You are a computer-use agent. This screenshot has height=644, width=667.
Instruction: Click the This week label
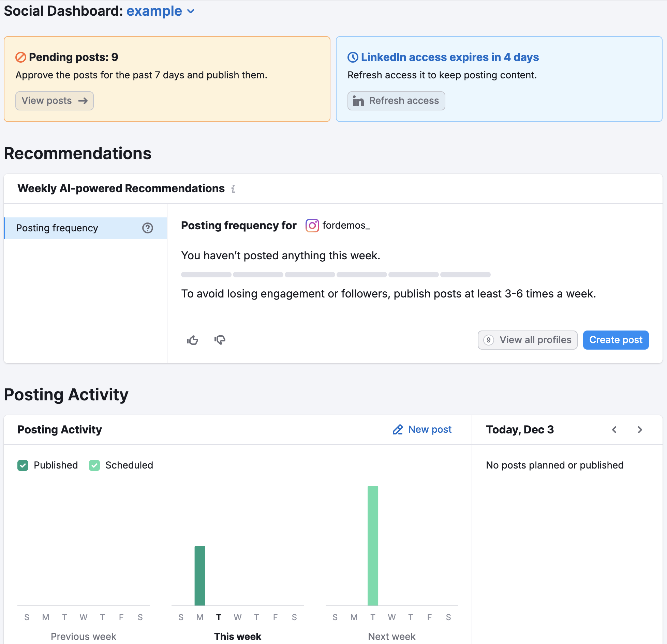[238, 637]
